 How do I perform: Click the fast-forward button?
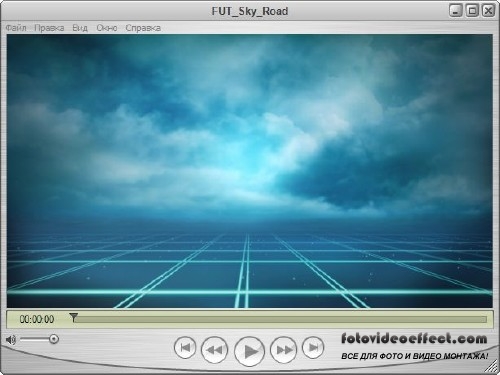(283, 350)
